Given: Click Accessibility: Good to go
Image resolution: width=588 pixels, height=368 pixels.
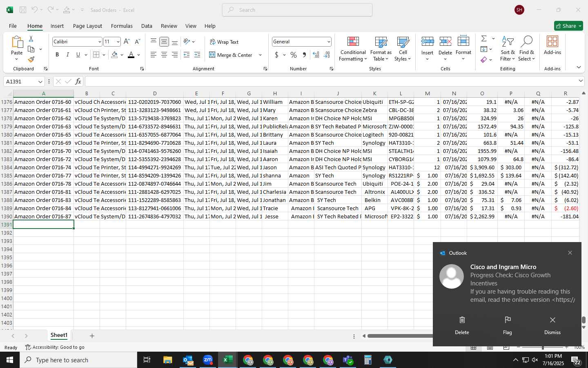Looking at the screenshot, I should 55,347.
